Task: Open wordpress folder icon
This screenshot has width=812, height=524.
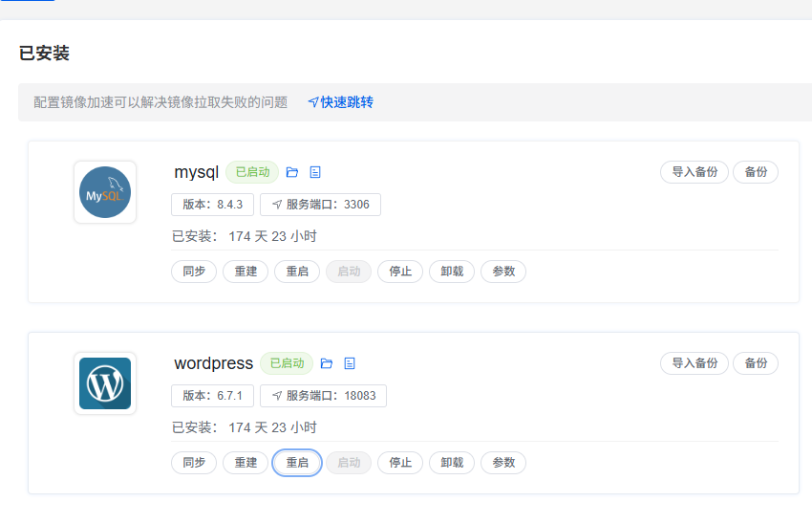Action: pyautogui.click(x=327, y=363)
